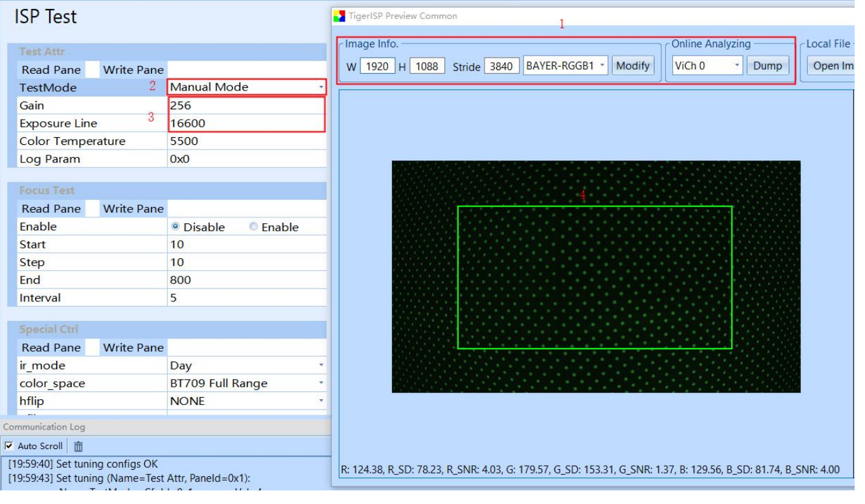Click the Open Image button in Local File
The image size is (865, 504).
[833, 65]
